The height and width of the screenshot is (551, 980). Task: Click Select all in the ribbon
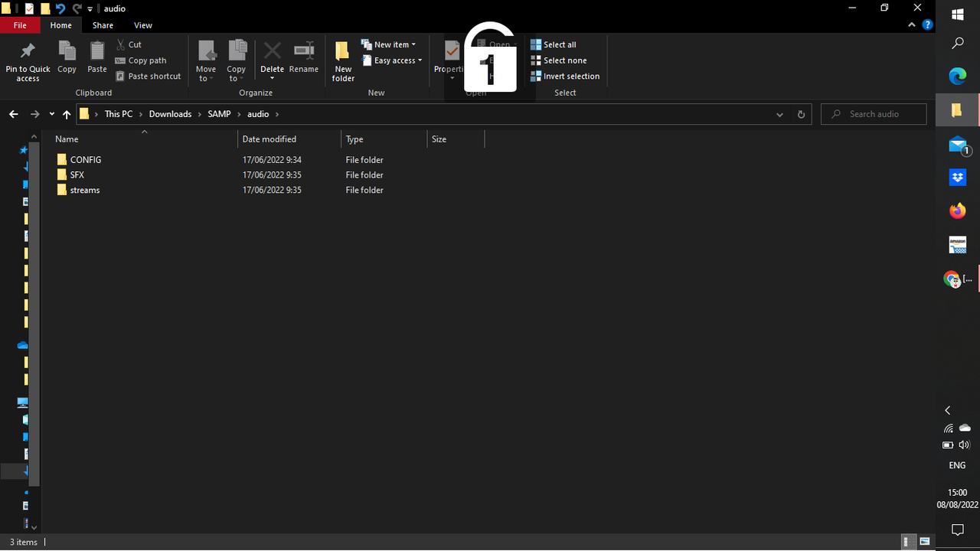click(x=554, y=44)
